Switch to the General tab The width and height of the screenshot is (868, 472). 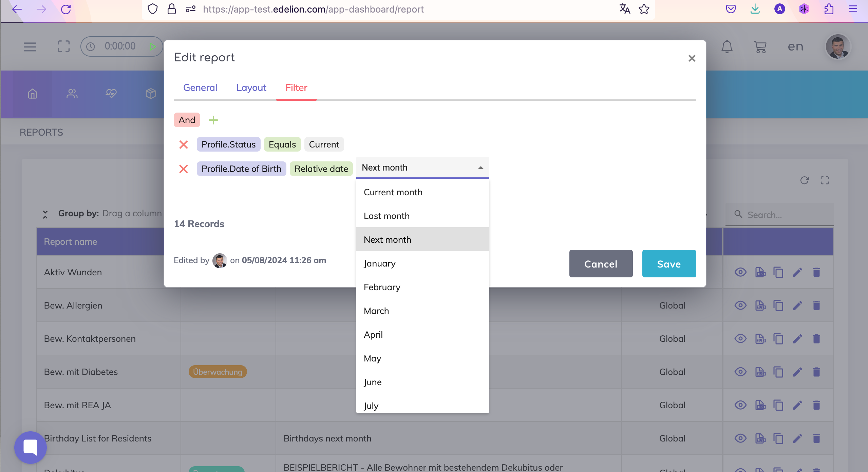(x=200, y=87)
